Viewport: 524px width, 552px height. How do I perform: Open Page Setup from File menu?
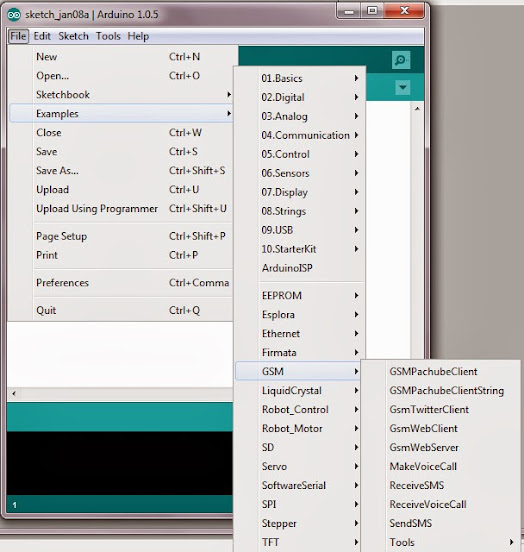coord(121,236)
